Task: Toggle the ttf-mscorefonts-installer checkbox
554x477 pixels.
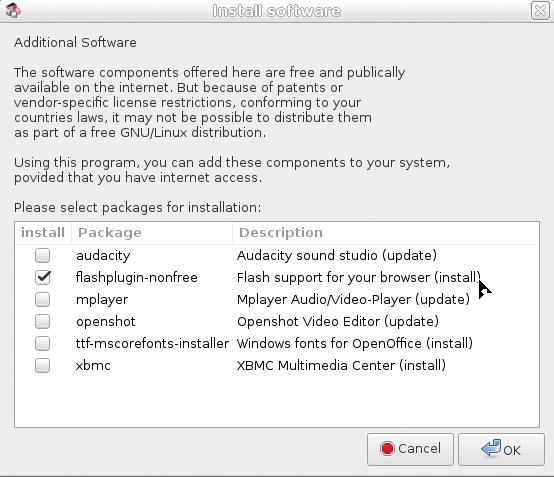Action: [42, 343]
